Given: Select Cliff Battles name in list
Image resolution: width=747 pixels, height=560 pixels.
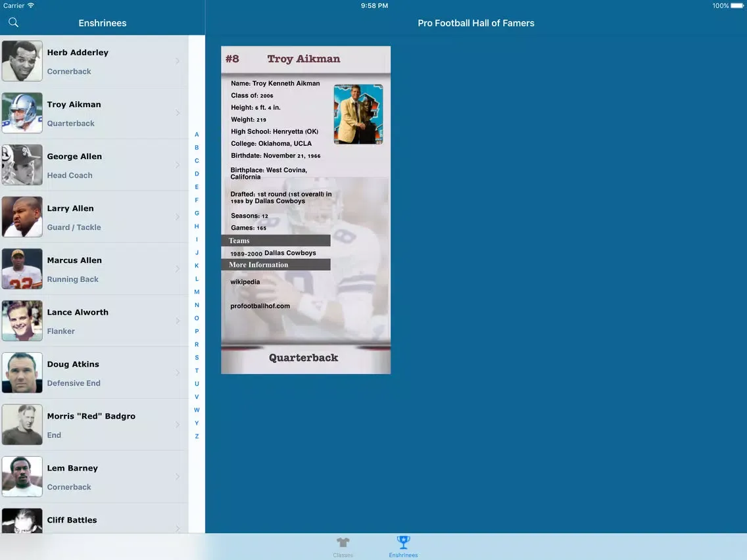Looking at the screenshot, I should click(72, 519).
